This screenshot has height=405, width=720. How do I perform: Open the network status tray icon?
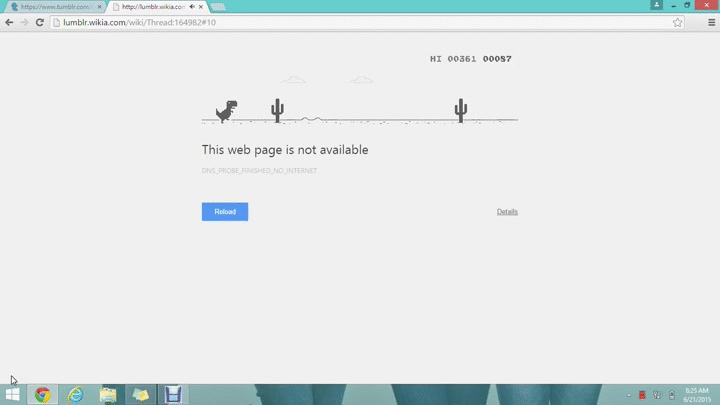coord(656,395)
